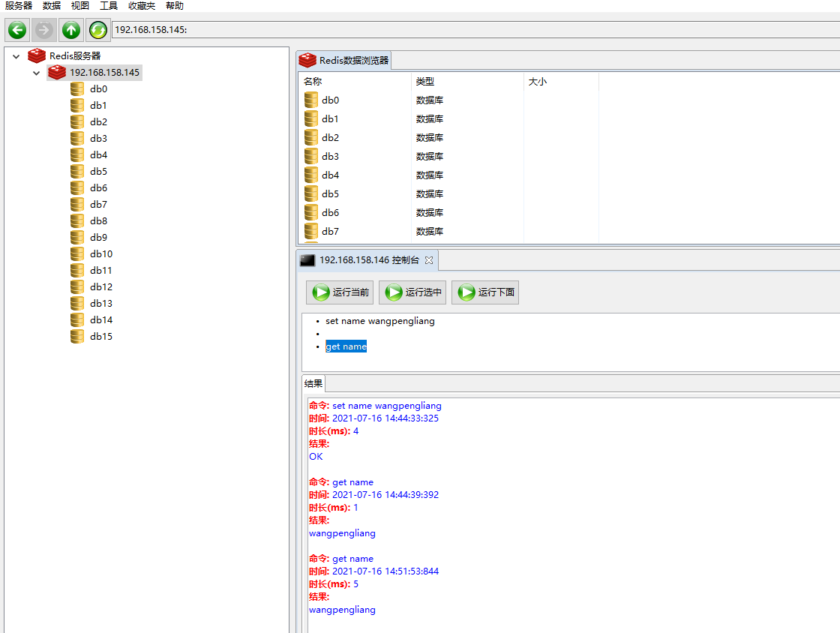Click the highlighted 'get name' command

click(346, 346)
